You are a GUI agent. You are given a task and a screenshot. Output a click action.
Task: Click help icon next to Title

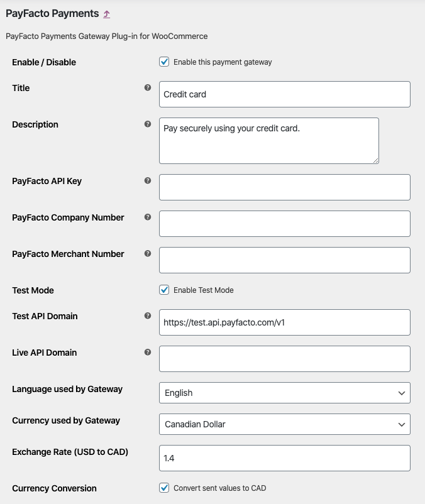click(x=148, y=88)
